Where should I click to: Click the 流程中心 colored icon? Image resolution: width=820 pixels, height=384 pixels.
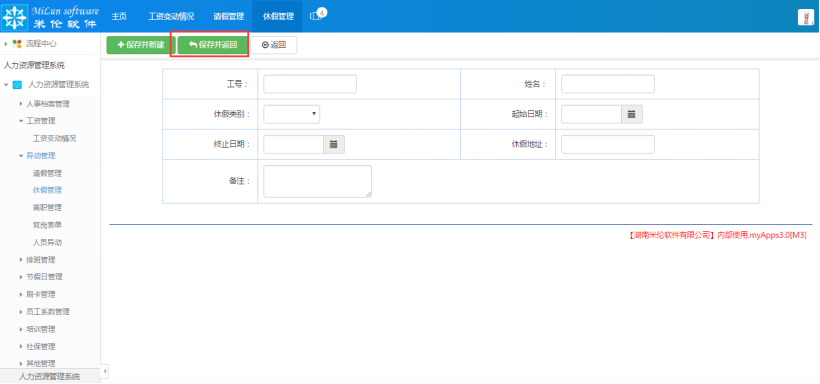tap(17, 44)
